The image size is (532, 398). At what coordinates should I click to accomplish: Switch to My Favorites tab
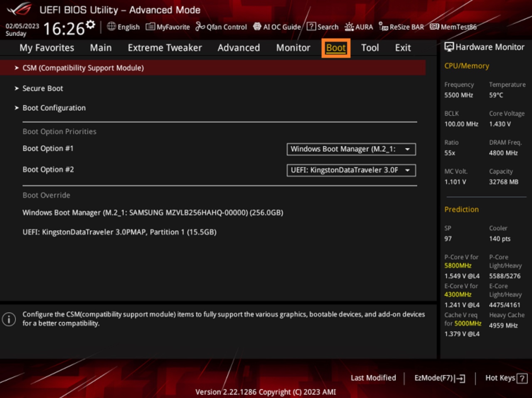tap(47, 48)
